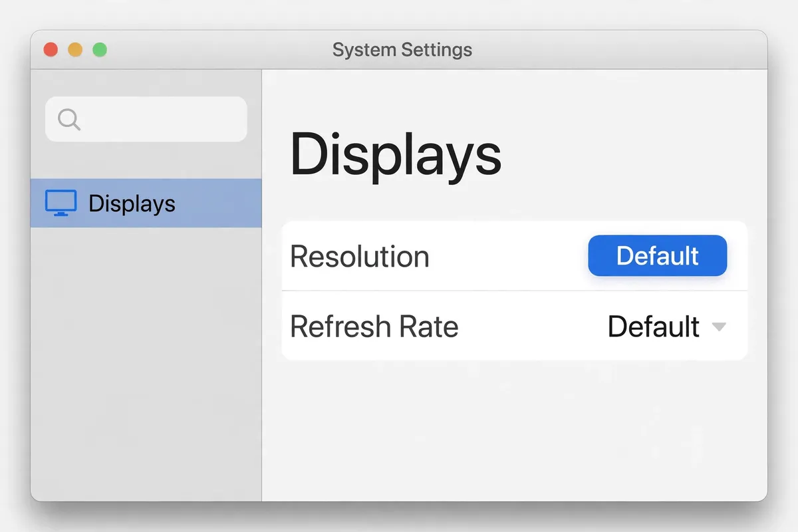This screenshot has height=532, width=798.
Task: Maximize window with the green button
Action: pos(100,50)
